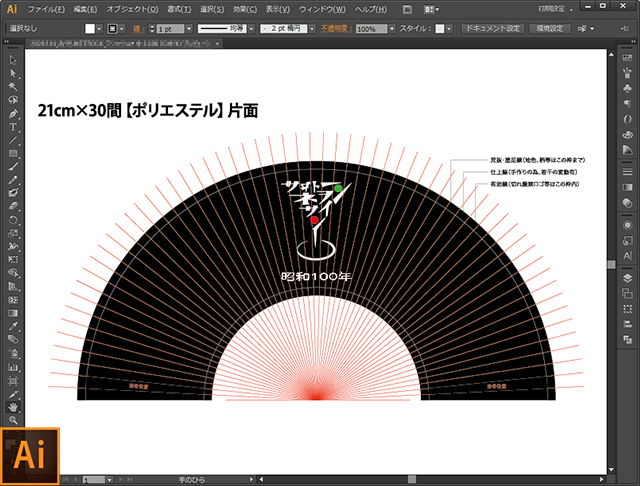Click the opacity 100% input field

(366, 30)
